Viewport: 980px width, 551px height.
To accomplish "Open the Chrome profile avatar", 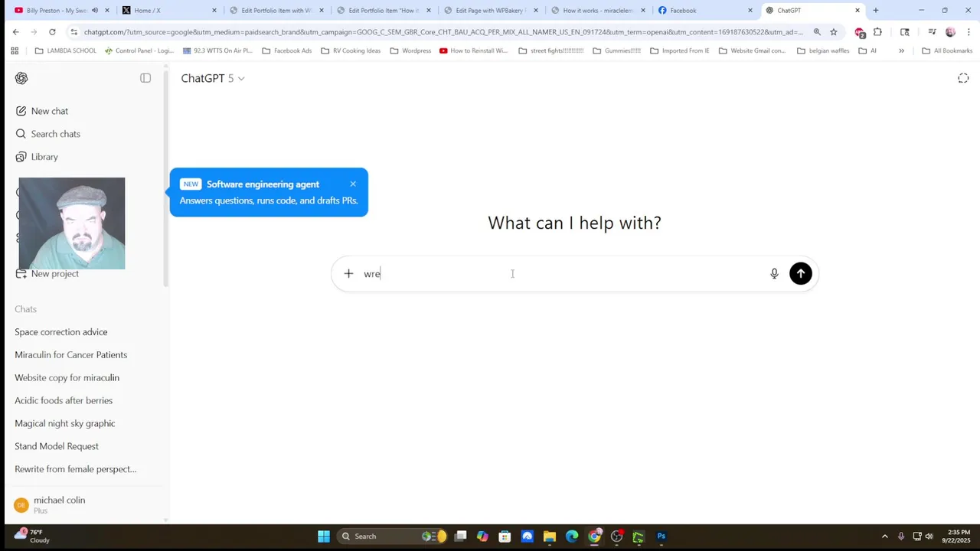I will pos(950,32).
